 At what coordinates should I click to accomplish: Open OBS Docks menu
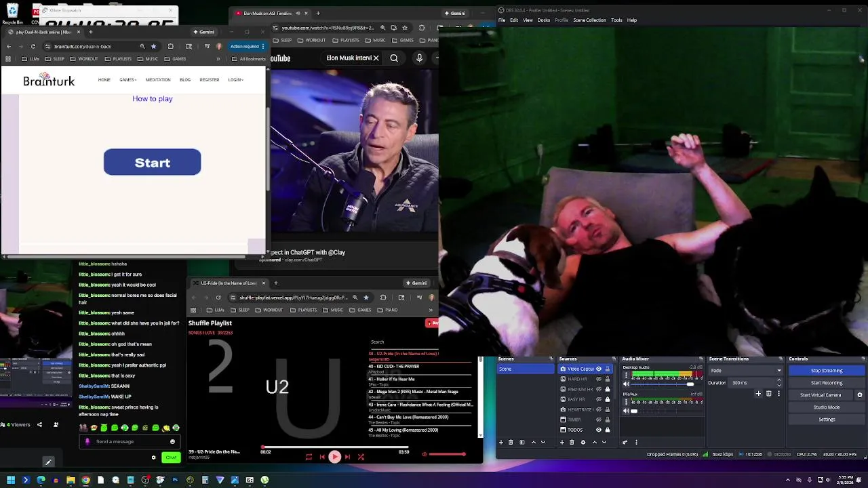[544, 20]
